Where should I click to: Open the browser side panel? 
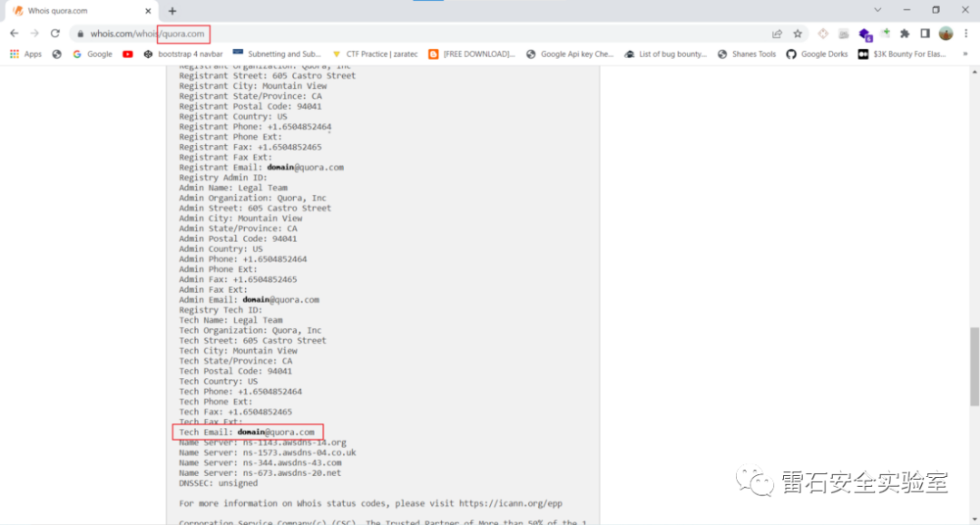[925, 34]
